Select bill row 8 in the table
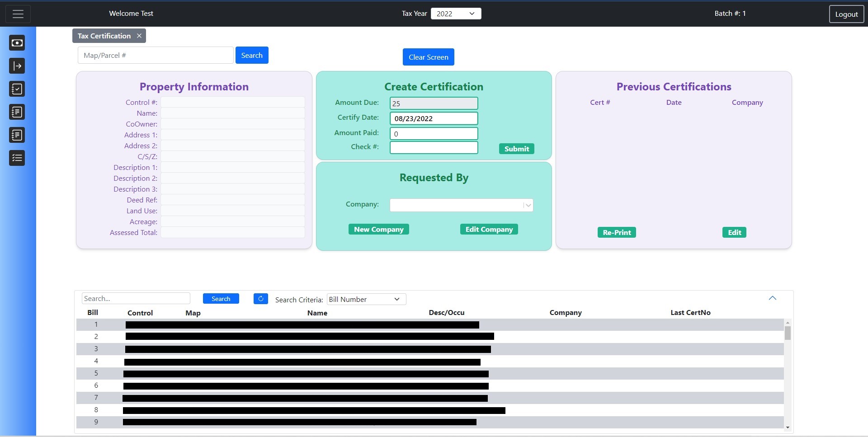The height and width of the screenshot is (437, 868). coord(430,410)
